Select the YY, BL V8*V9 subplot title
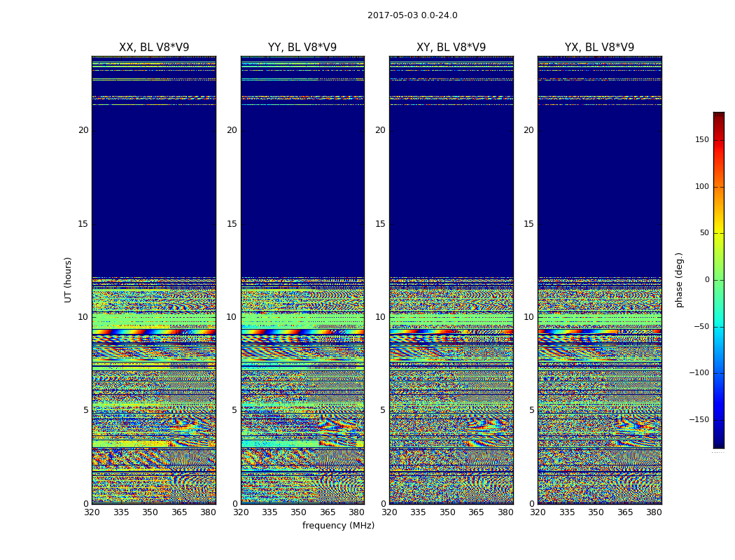The image size is (735, 560). coord(302,48)
